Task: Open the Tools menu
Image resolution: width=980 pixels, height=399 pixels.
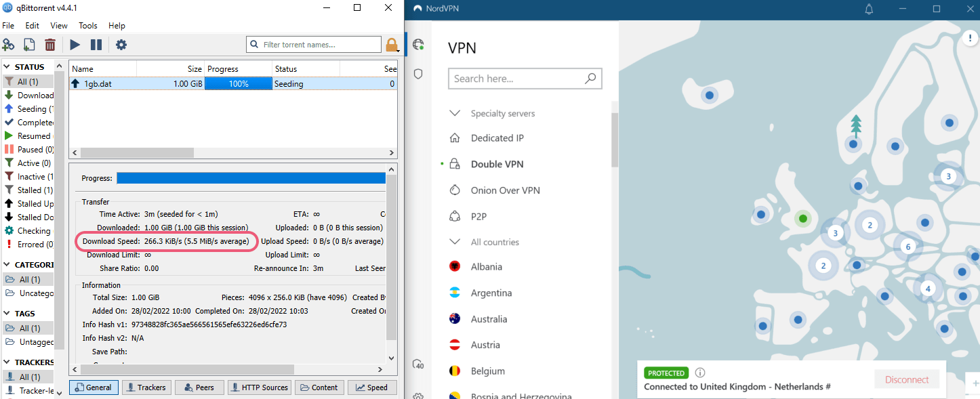Action: (x=88, y=26)
